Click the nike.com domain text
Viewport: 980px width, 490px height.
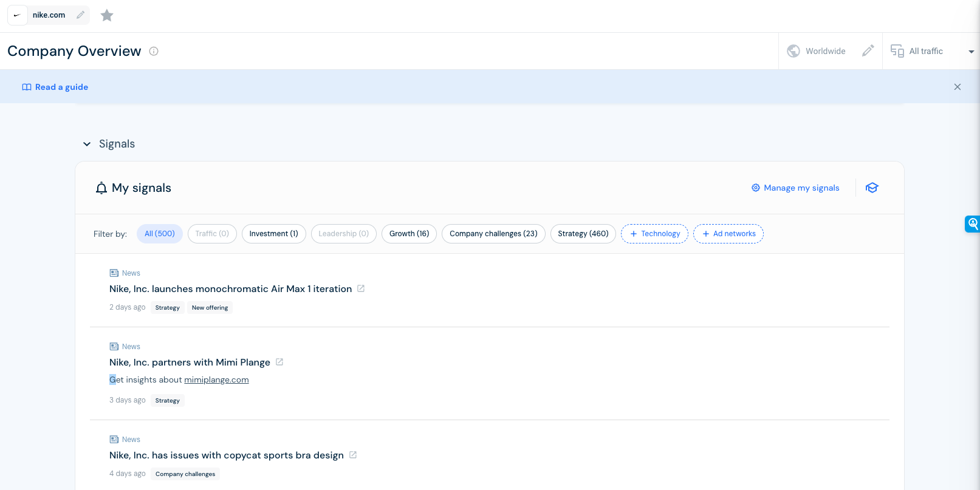(x=49, y=15)
